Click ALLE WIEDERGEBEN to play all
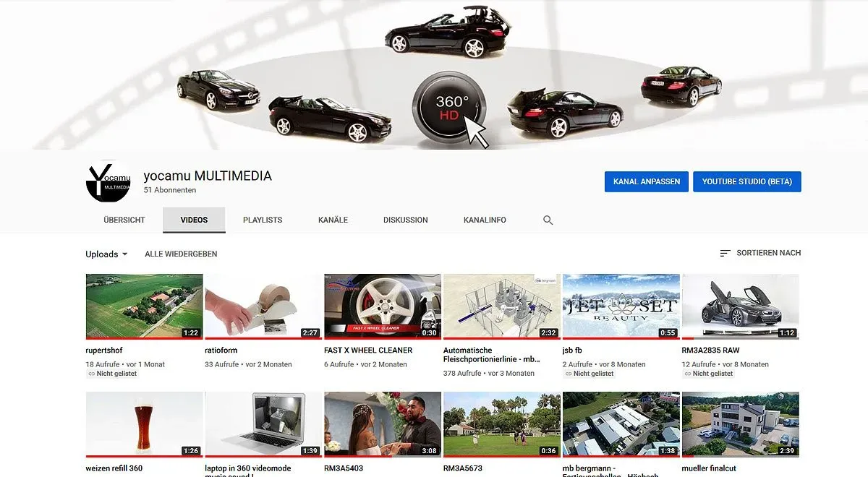The width and height of the screenshot is (868, 477). click(181, 254)
